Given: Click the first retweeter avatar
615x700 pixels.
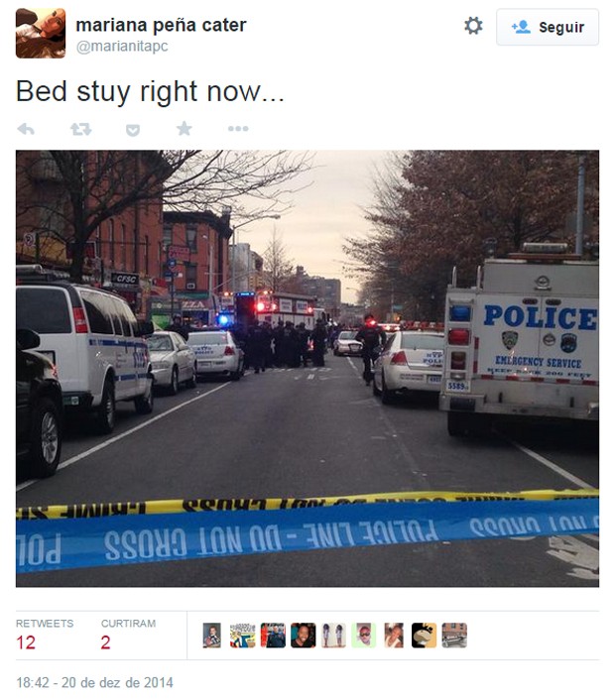Looking at the screenshot, I should pyautogui.click(x=211, y=636).
